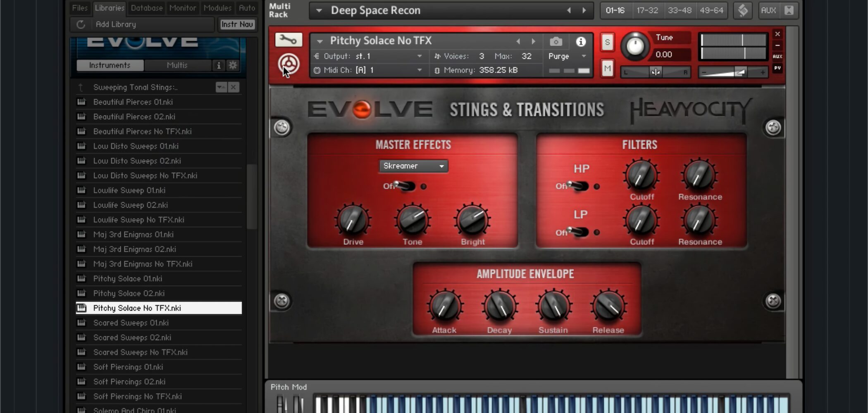Click the Master Effects Drive knob
The height and width of the screenshot is (413, 868).
353,220
